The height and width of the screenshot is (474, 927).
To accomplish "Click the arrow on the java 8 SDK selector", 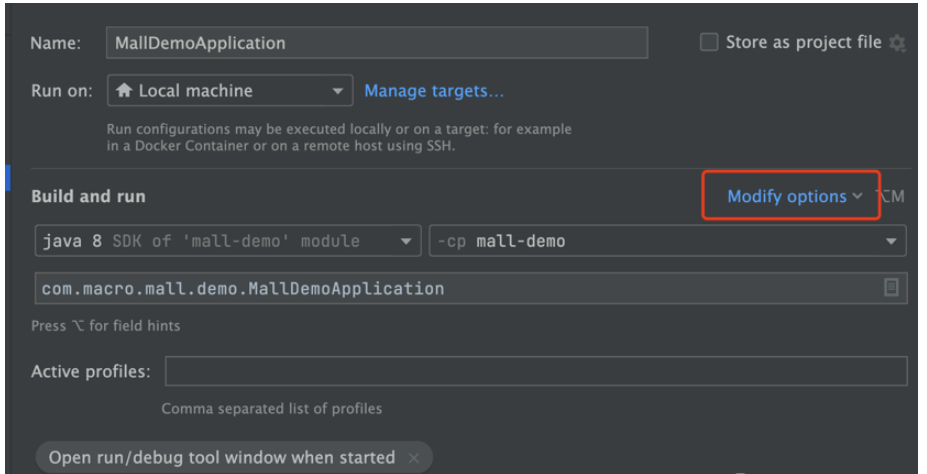I will click(405, 241).
